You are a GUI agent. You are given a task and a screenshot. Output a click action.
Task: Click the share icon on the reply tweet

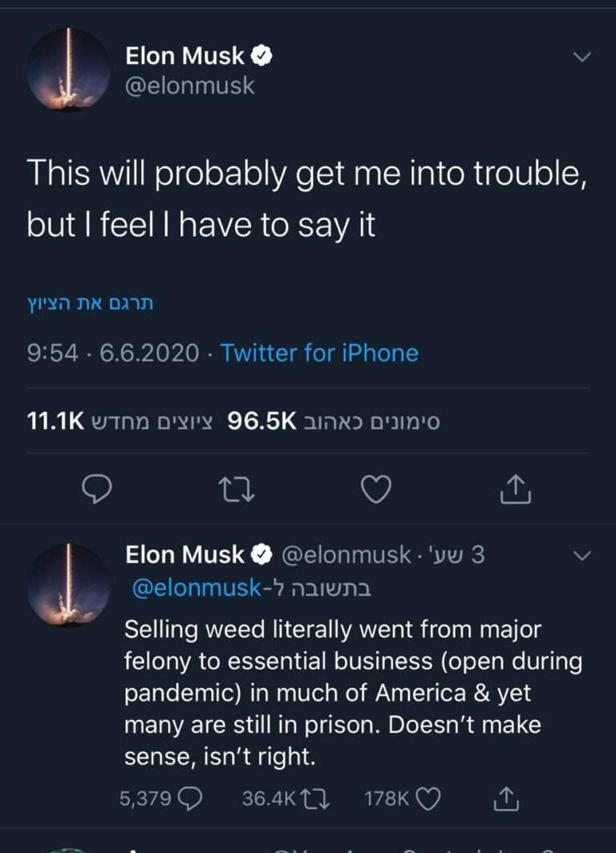507,798
